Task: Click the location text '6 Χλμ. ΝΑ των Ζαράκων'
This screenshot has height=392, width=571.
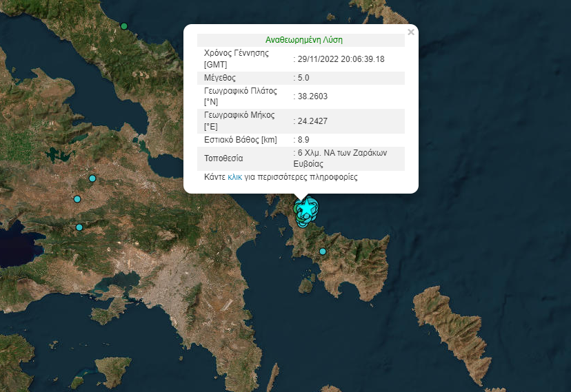Action: click(x=341, y=152)
